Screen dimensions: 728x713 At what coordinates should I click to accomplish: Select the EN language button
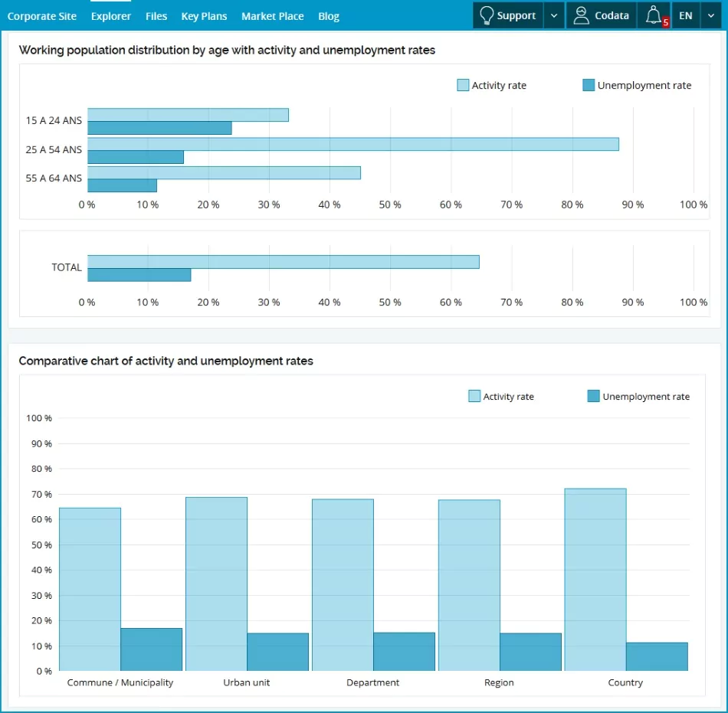point(686,15)
